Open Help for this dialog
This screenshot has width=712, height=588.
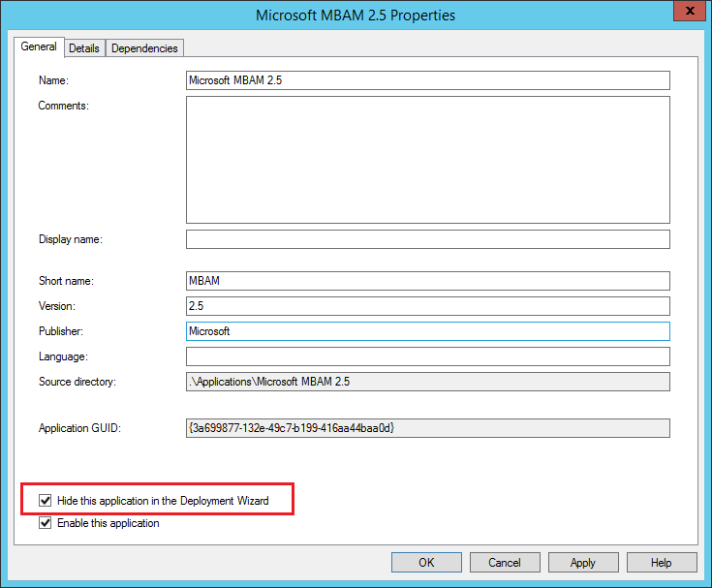(x=662, y=563)
